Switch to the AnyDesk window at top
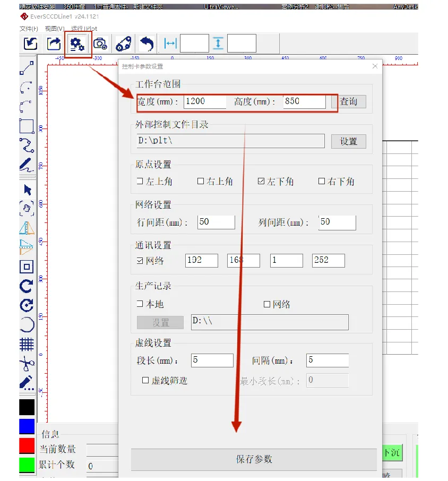The image size is (448, 481). (406, 6)
